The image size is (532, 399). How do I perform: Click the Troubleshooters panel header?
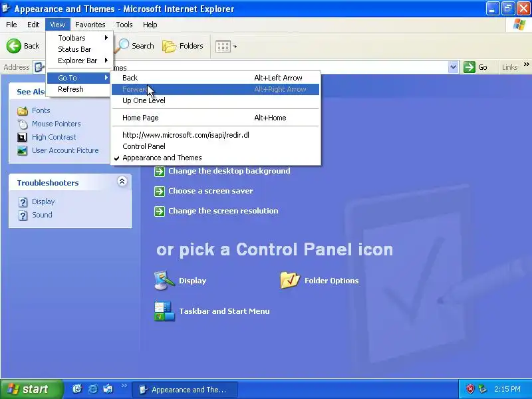click(x=70, y=182)
